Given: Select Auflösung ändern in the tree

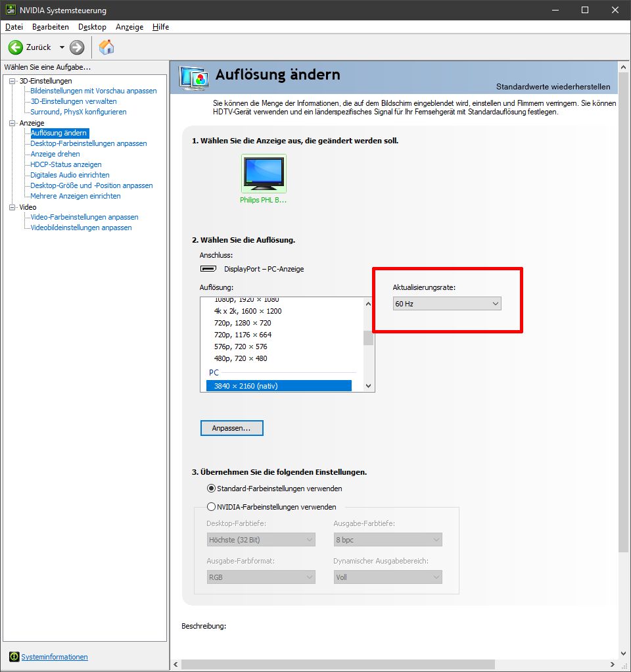Looking at the screenshot, I should (x=58, y=133).
